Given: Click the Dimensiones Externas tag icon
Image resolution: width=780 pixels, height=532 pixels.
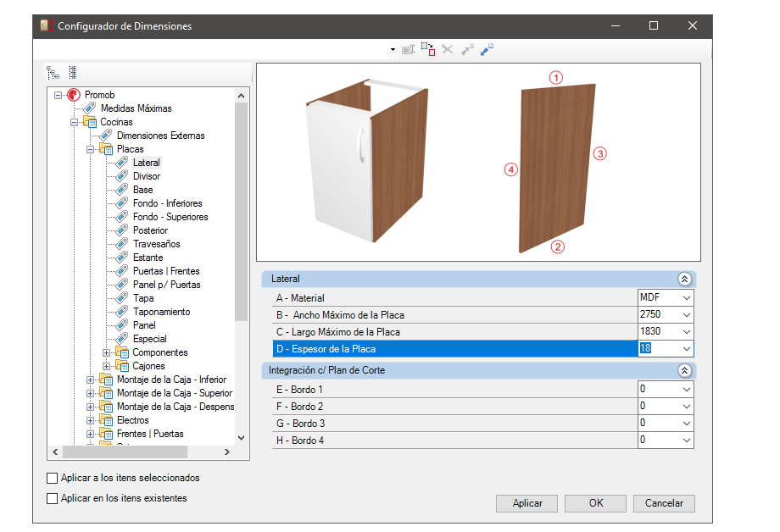Looking at the screenshot, I should point(106,136).
